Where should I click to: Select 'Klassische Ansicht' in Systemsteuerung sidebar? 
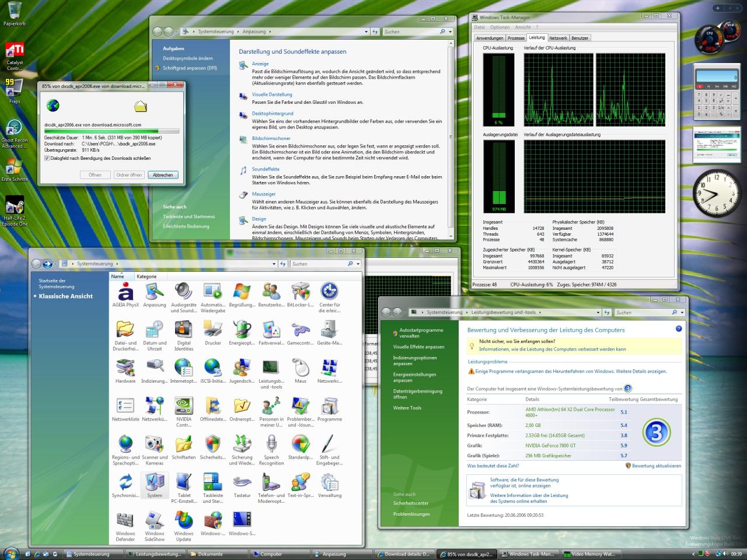(66, 296)
